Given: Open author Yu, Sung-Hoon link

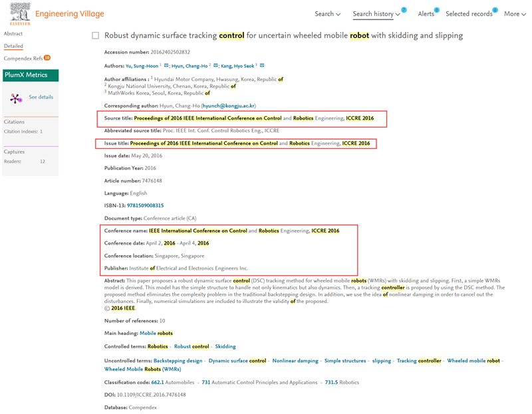Looking at the screenshot, I should (142, 66).
